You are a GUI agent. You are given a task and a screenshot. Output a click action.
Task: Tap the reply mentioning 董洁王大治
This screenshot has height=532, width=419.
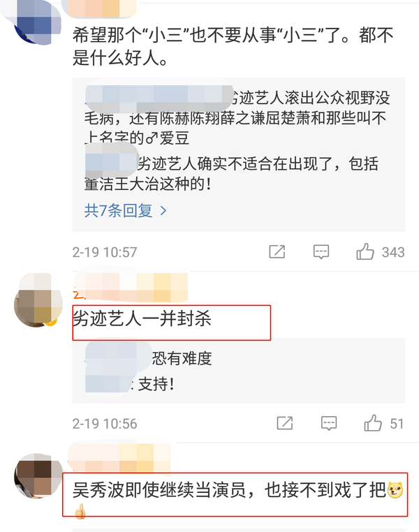231,174
